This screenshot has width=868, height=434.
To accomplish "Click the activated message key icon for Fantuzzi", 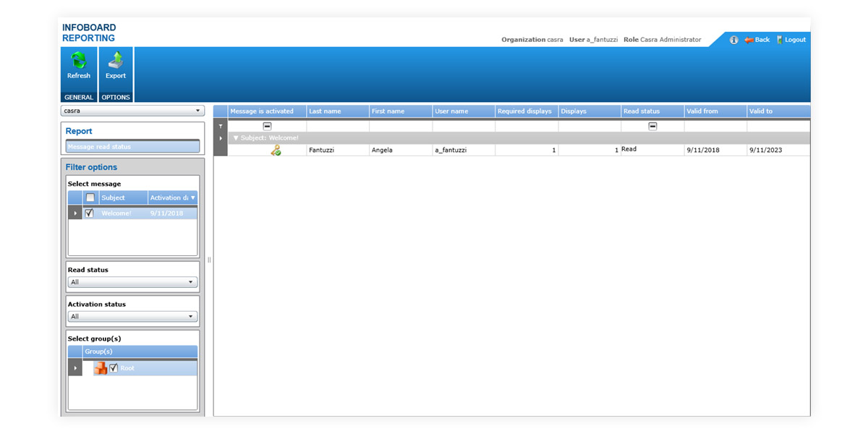I will pyautogui.click(x=276, y=150).
